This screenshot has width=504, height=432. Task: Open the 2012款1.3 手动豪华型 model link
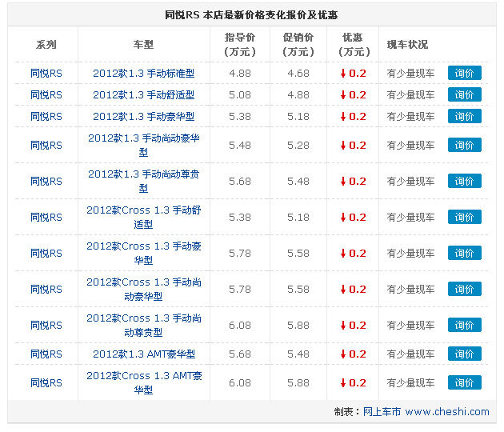tap(144, 116)
